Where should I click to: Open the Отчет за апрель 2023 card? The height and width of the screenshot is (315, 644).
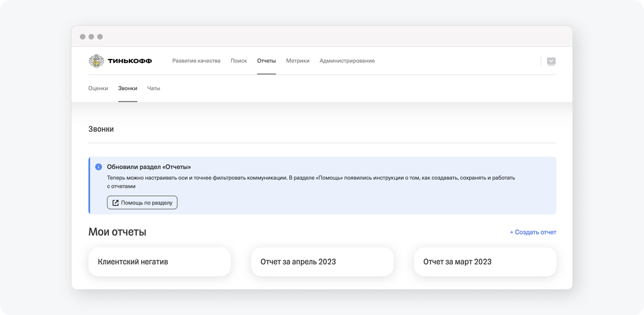(322, 261)
